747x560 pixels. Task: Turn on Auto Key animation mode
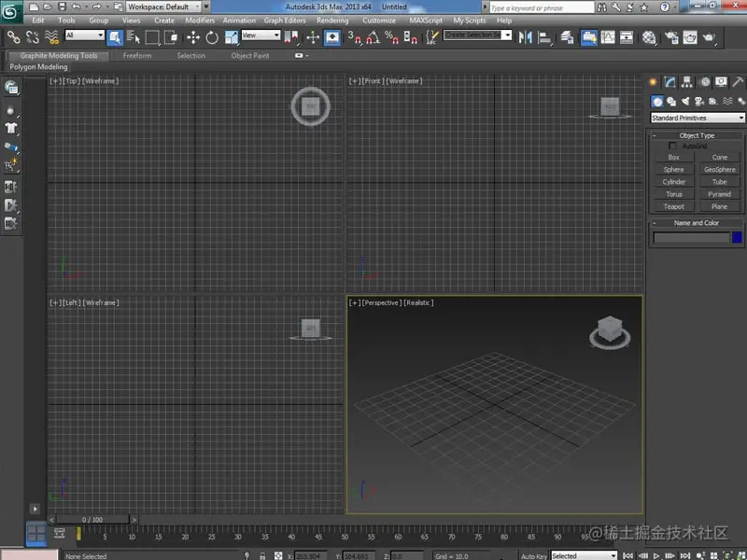pyautogui.click(x=532, y=555)
